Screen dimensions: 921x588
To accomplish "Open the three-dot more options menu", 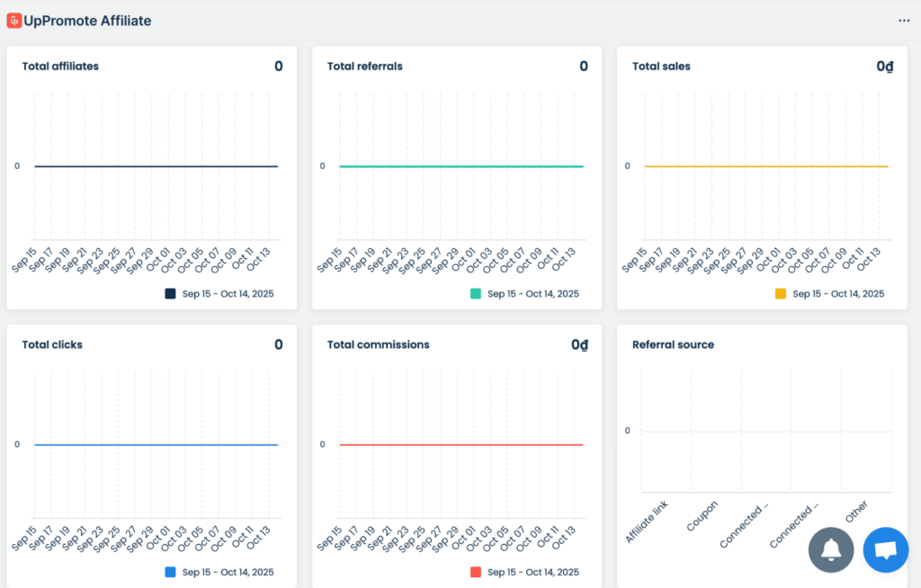I will click(904, 21).
